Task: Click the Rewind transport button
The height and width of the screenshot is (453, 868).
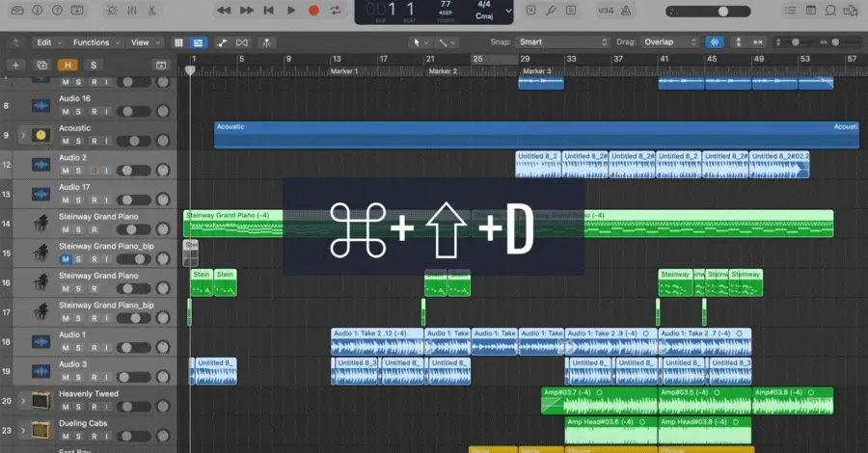Action: point(224,10)
